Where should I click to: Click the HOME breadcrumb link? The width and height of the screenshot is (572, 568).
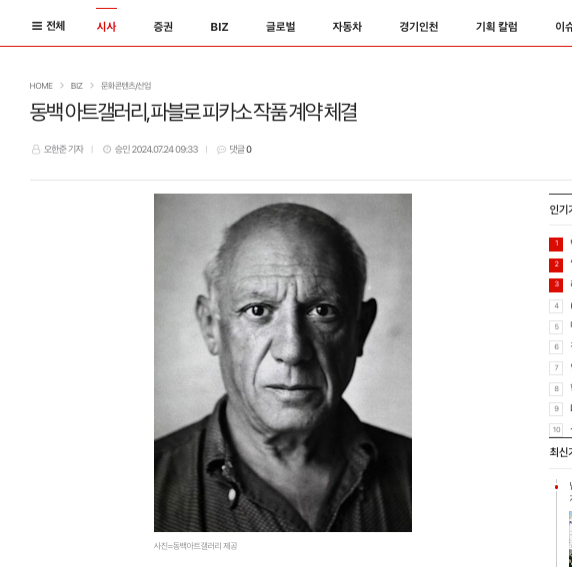point(41,86)
